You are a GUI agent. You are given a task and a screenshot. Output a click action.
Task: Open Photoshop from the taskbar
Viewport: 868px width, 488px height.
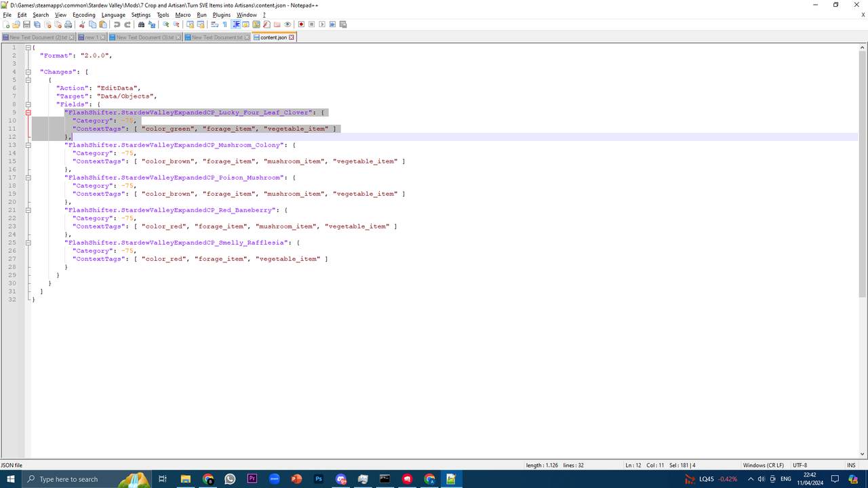pos(319,479)
